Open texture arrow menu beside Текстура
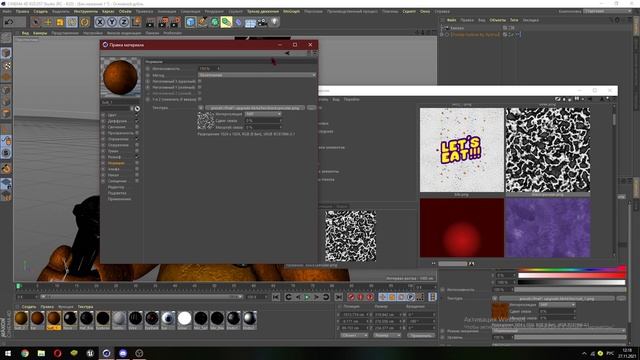 click(201, 108)
